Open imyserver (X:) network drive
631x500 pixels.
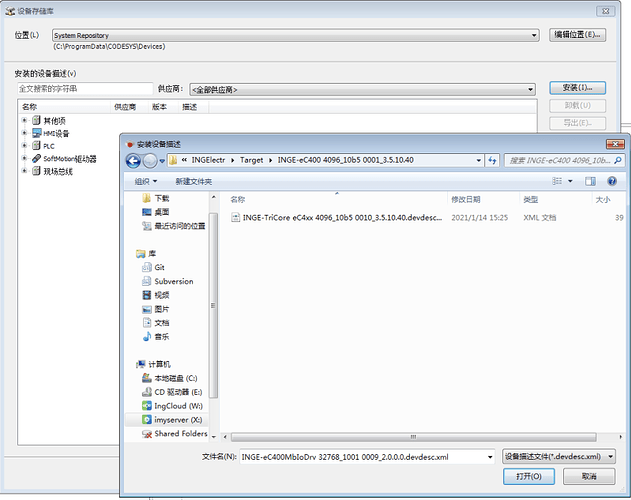click(172, 420)
